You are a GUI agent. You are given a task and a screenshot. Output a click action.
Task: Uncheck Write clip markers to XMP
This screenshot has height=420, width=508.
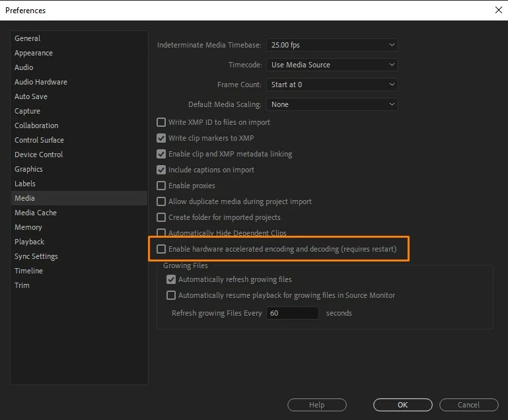pyautogui.click(x=161, y=138)
